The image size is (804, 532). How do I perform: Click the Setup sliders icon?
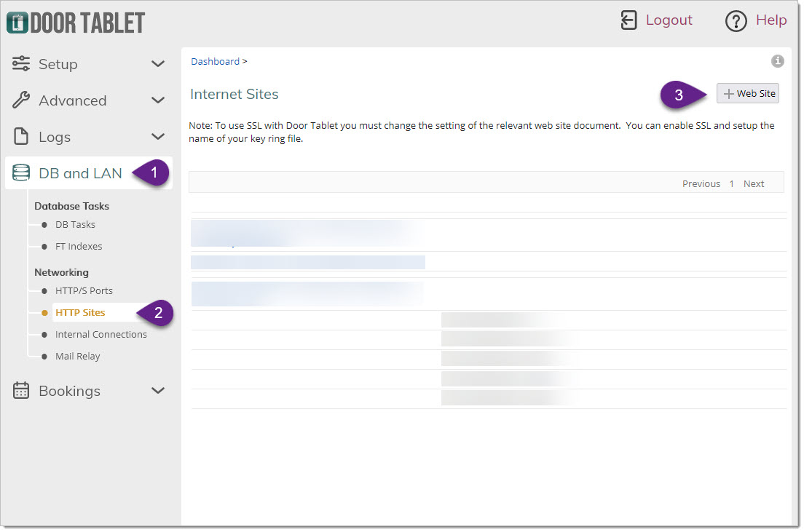(x=21, y=64)
